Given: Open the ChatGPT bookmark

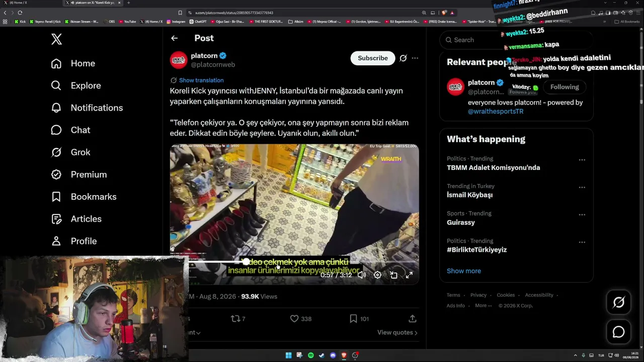Looking at the screenshot, I should coord(198,22).
